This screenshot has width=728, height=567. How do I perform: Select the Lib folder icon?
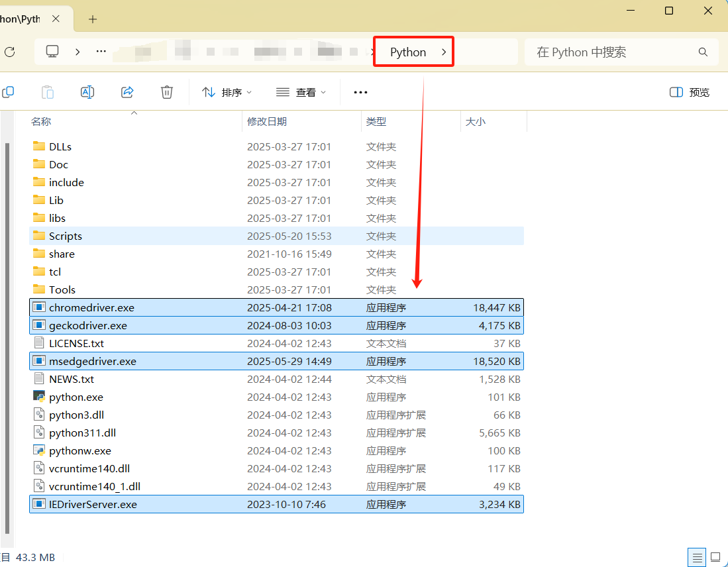pos(40,199)
